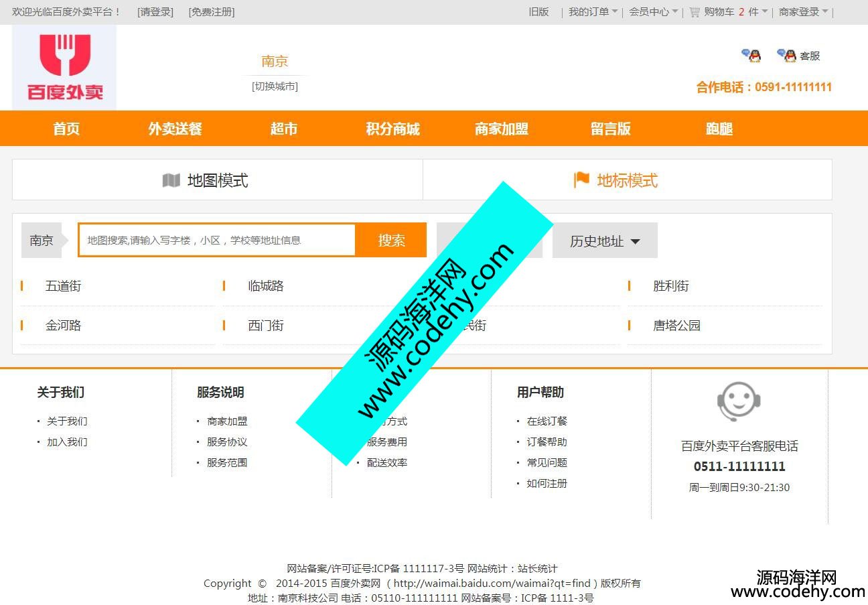Click 合作电话 0591-11111111 text
The height and width of the screenshot is (605, 868).
tap(764, 87)
